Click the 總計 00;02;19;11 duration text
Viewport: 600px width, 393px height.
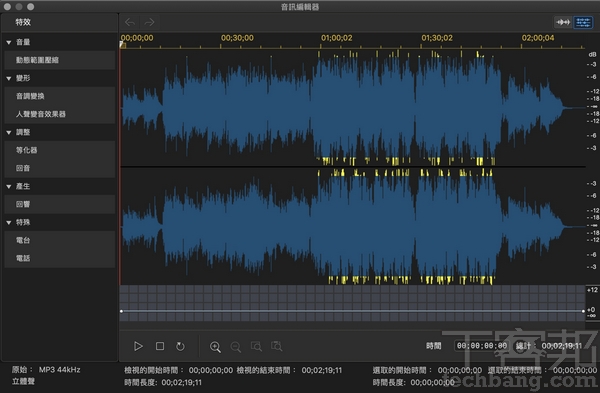pyautogui.click(x=549, y=346)
